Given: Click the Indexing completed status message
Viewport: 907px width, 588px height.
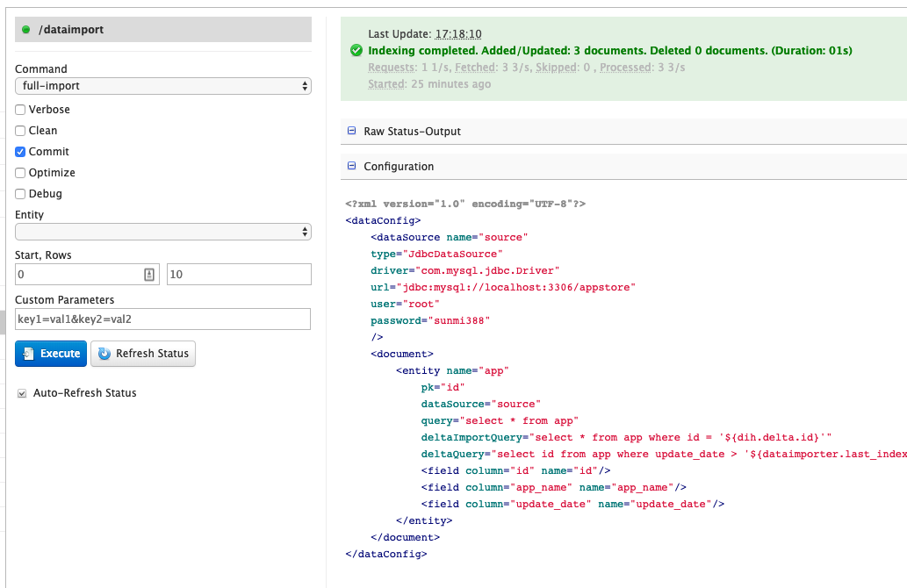Looking at the screenshot, I should coord(610,51).
